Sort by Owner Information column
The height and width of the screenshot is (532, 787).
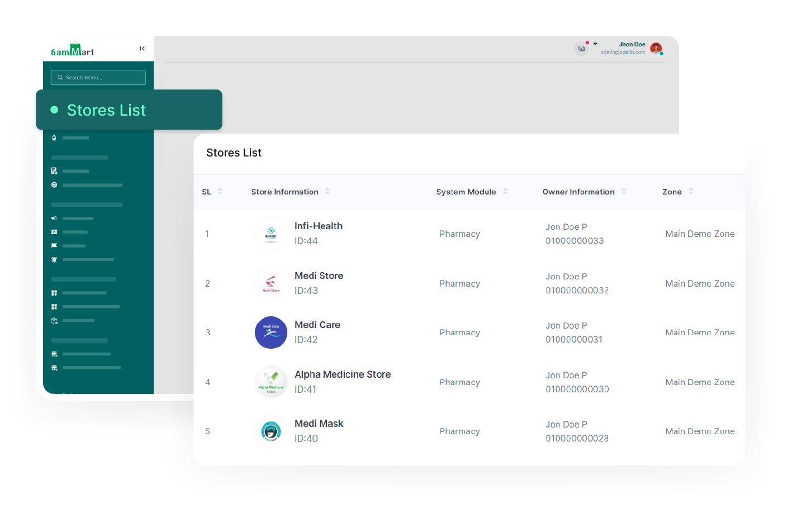(624, 191)
